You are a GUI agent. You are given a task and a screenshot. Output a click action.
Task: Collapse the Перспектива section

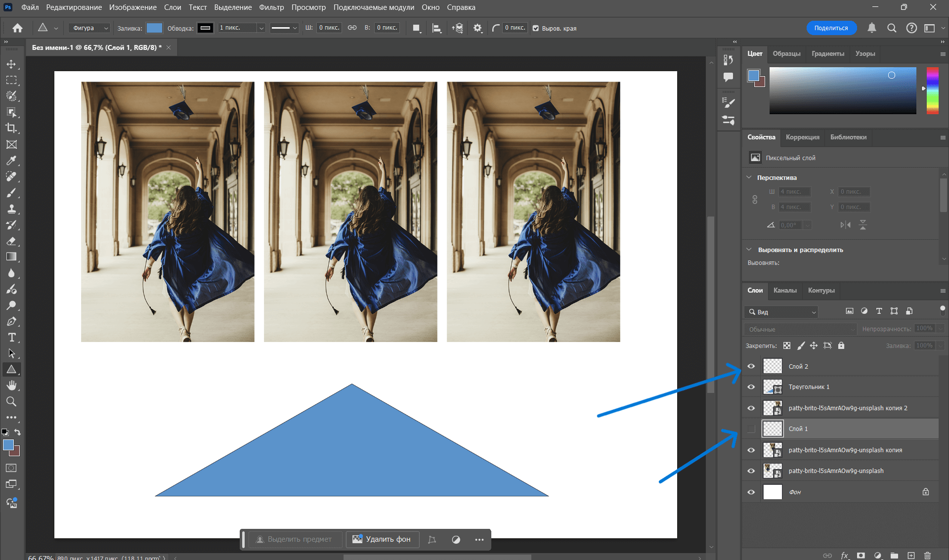click(x=749, y=177)
